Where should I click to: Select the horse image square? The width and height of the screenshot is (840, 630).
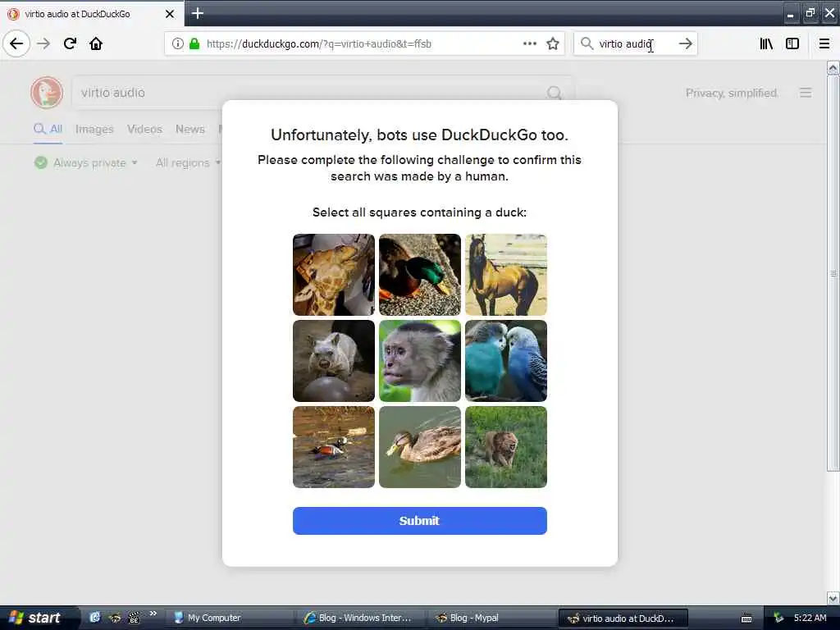pyautogui.click(x=506, y=275)
